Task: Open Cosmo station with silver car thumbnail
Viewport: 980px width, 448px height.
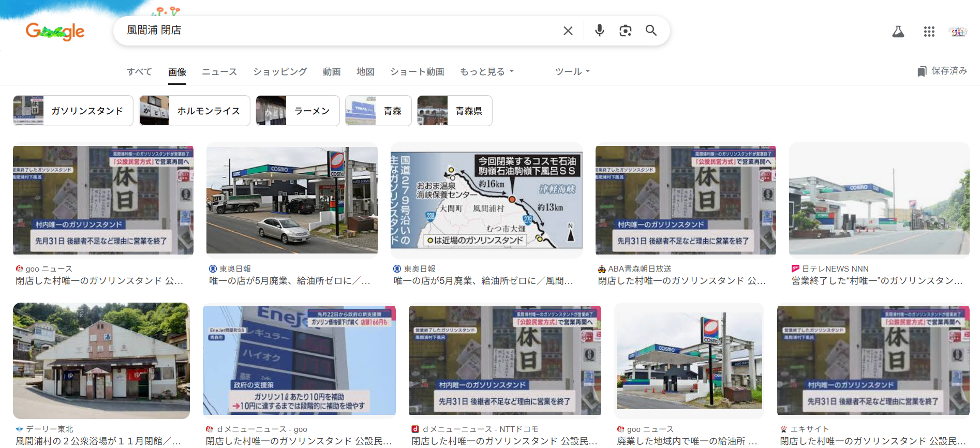Action: (x=292, y=200)
